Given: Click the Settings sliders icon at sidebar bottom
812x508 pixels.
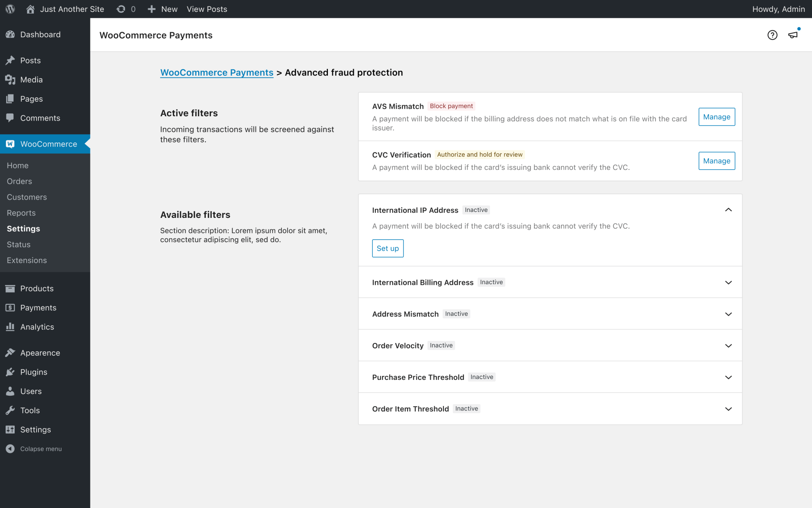Looking at the screenshot, I should coord(10,429).
